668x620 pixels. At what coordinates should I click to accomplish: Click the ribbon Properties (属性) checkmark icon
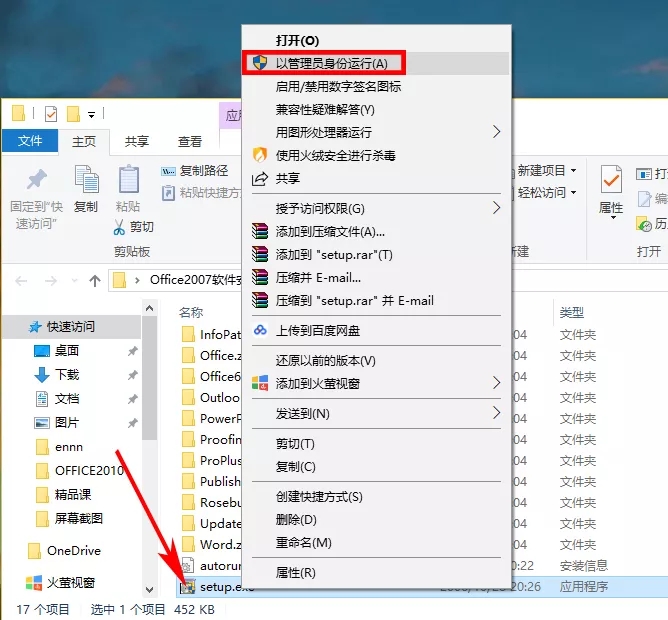click(611, 179)
